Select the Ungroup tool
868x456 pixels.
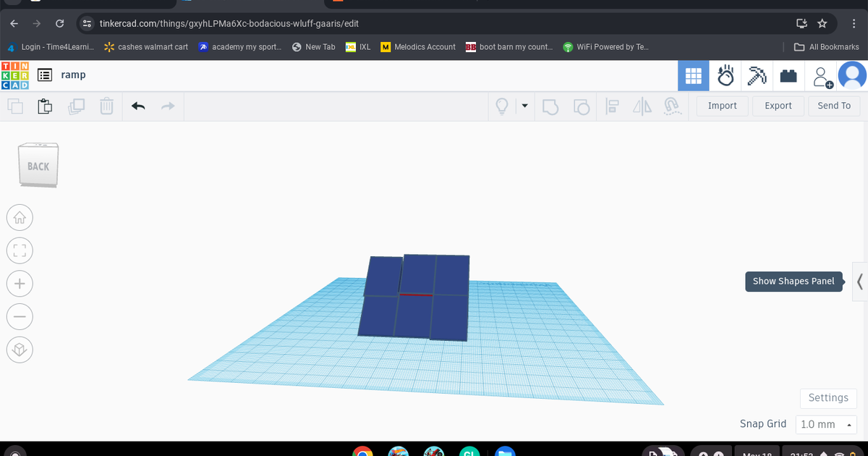[582, 106]
